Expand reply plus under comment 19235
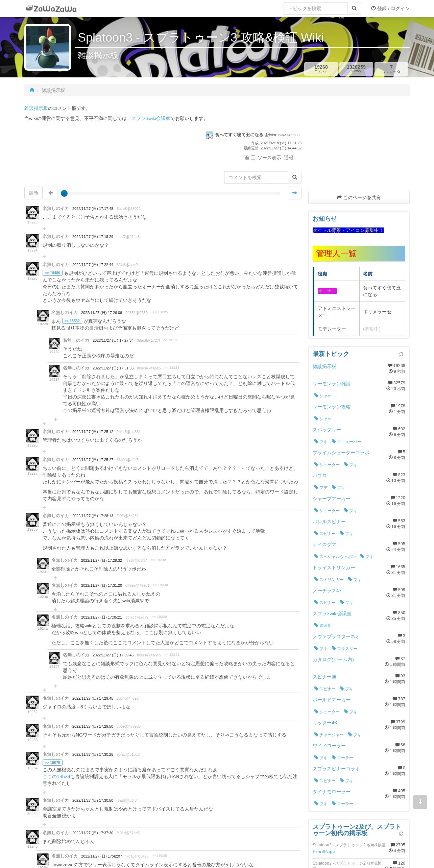 coord(44,824)
